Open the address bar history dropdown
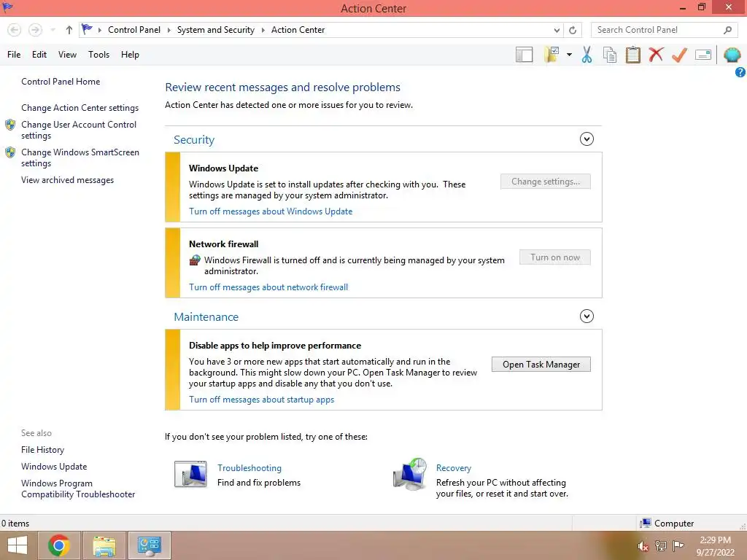This screenshot has height=560, width=747. (557, 30)
